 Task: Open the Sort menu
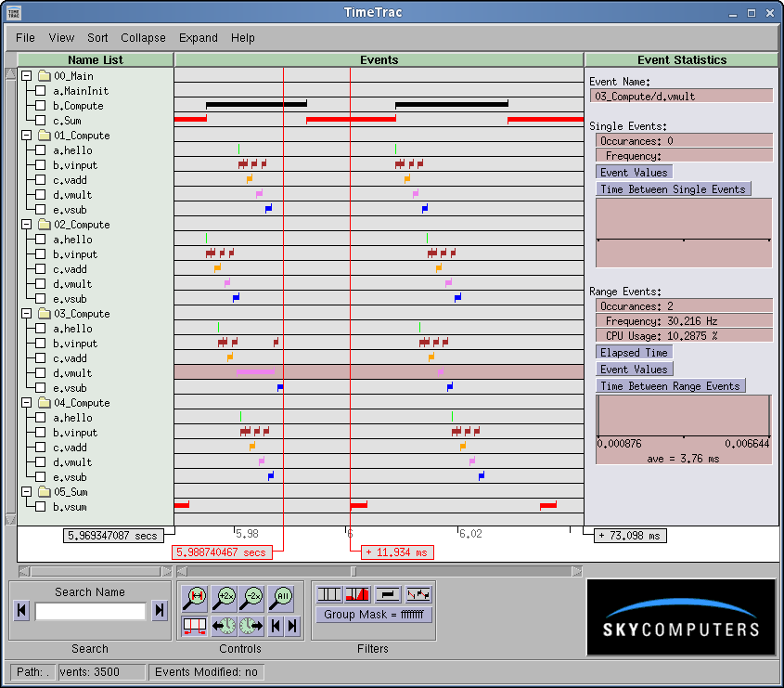pos(97,38)
